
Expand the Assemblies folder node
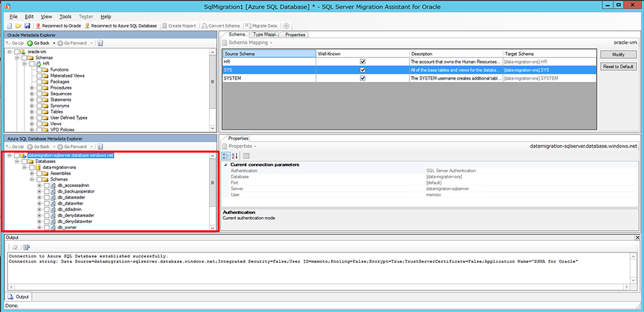click(32, 173)
